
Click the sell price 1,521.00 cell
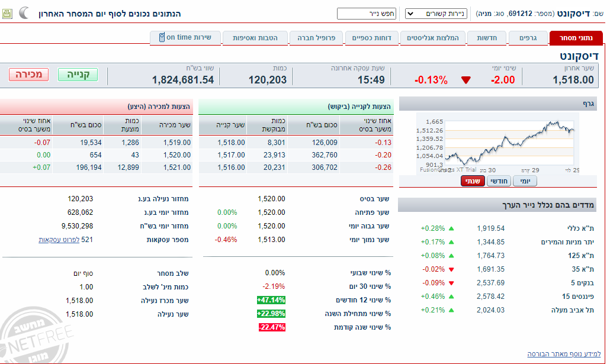pyautogui.click(x=177, y=167)
